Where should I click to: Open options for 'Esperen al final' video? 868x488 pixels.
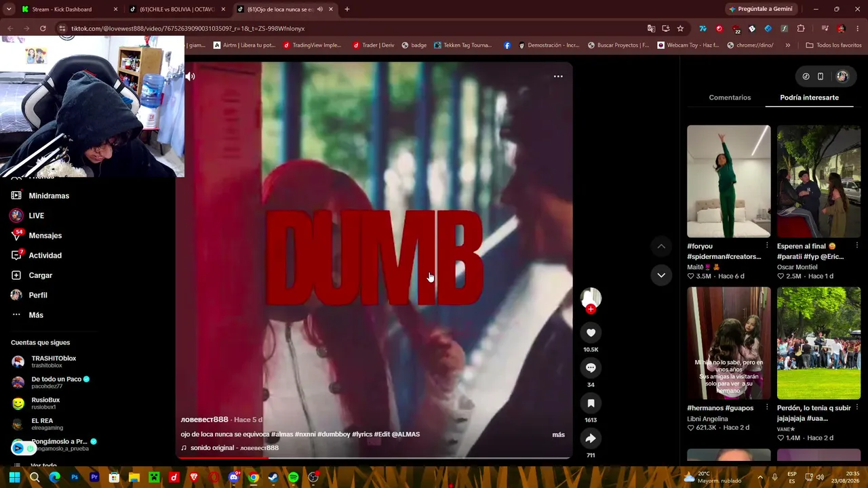(x=857, y=245)
